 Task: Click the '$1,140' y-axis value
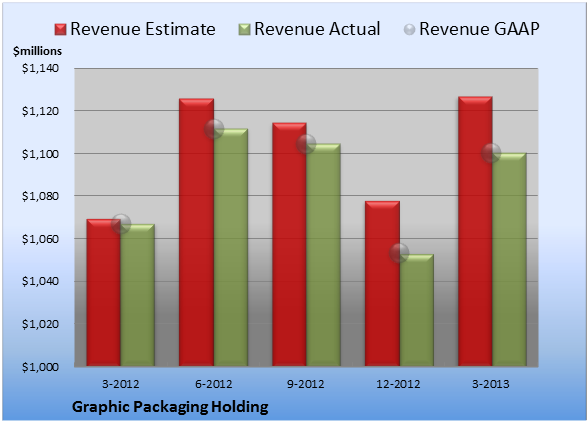tap(40, 68)
